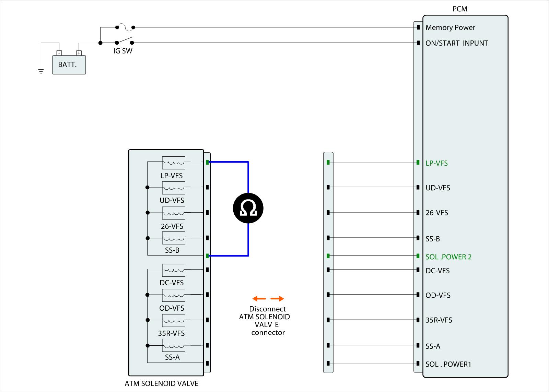Click the green LP-VFS terminal at the probe
549x392 pixels.
coord(207,162)
